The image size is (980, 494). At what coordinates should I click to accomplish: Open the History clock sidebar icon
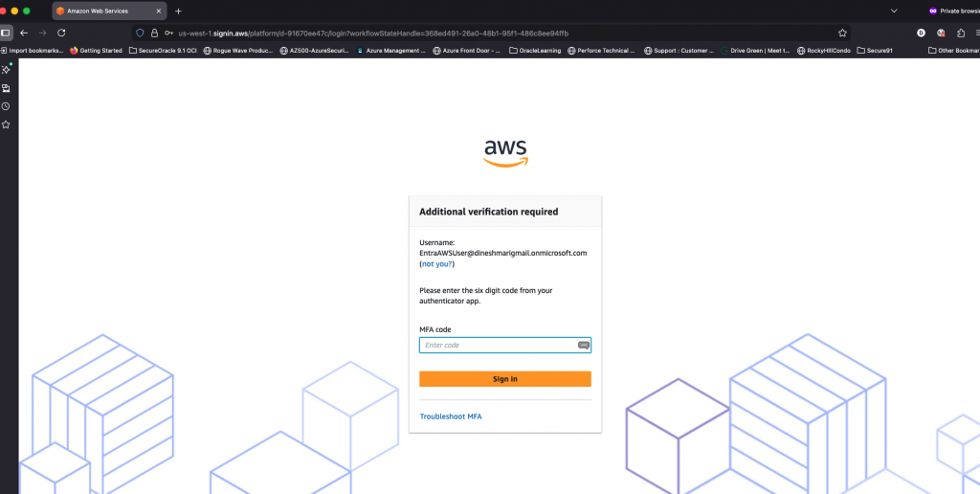coord(6,106)
